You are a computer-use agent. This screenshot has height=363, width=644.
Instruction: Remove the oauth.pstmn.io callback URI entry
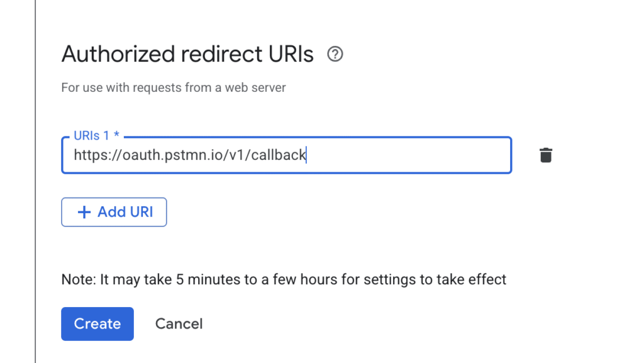545,155
